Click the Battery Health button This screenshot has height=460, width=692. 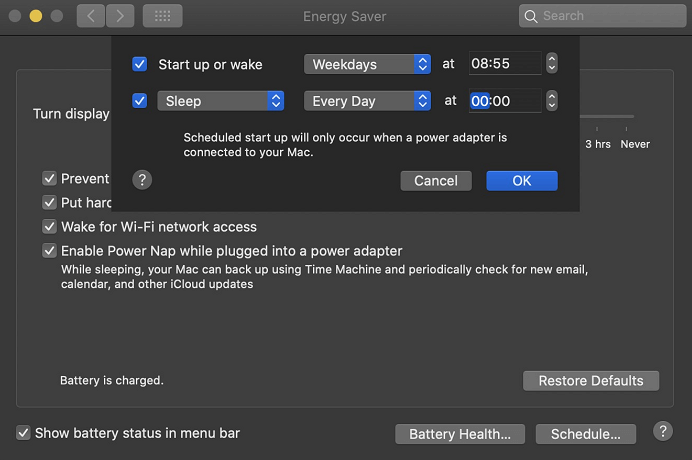tap(460, 434)
